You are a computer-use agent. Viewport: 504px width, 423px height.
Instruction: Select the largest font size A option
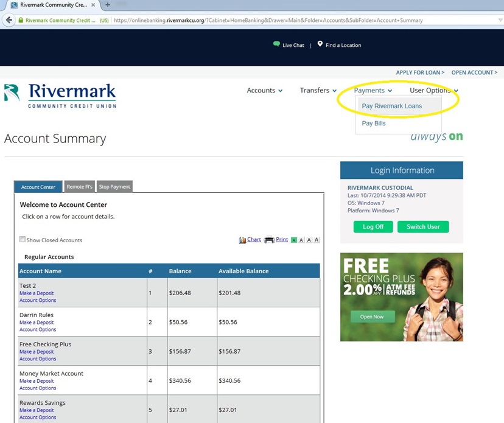(317, 240)
